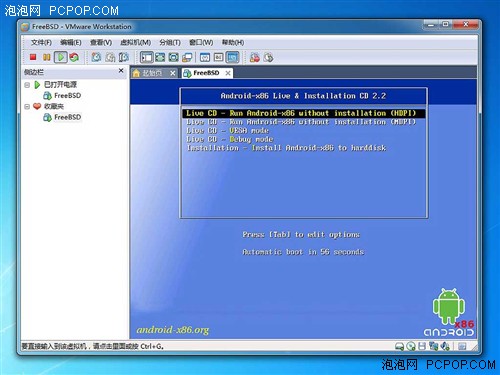Enter Unity mode toolbar icon
Viewport: 500px width, 375px height.
(x=187, y=57)
